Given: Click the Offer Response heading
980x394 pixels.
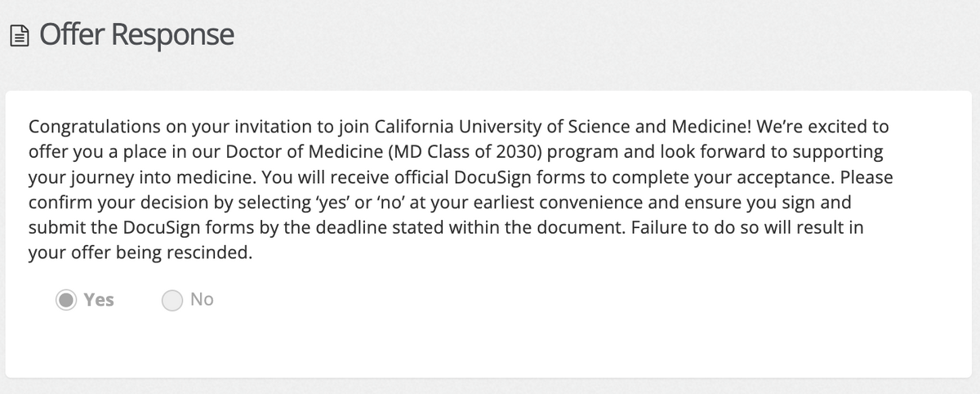Looking at the screenshot, I should [136, 35].
